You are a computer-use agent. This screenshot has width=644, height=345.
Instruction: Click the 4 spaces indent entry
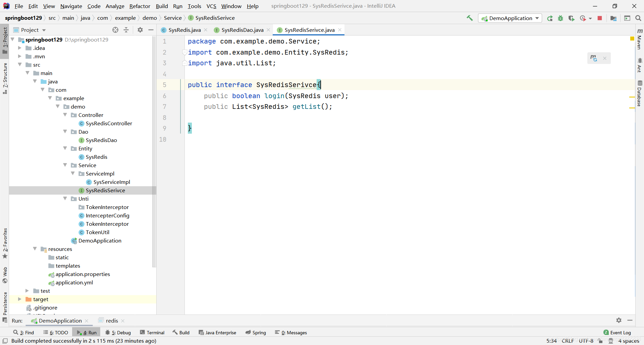(629, 341)
